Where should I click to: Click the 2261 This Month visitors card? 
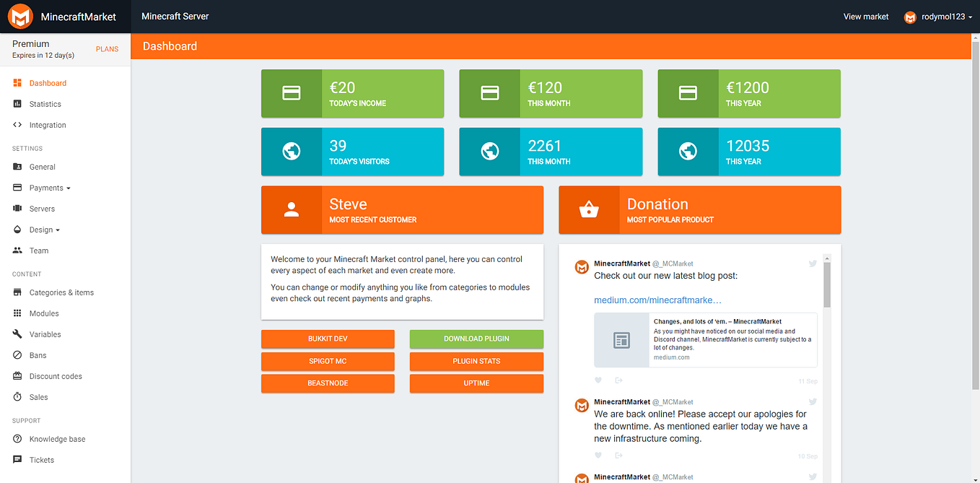(551, 152)
